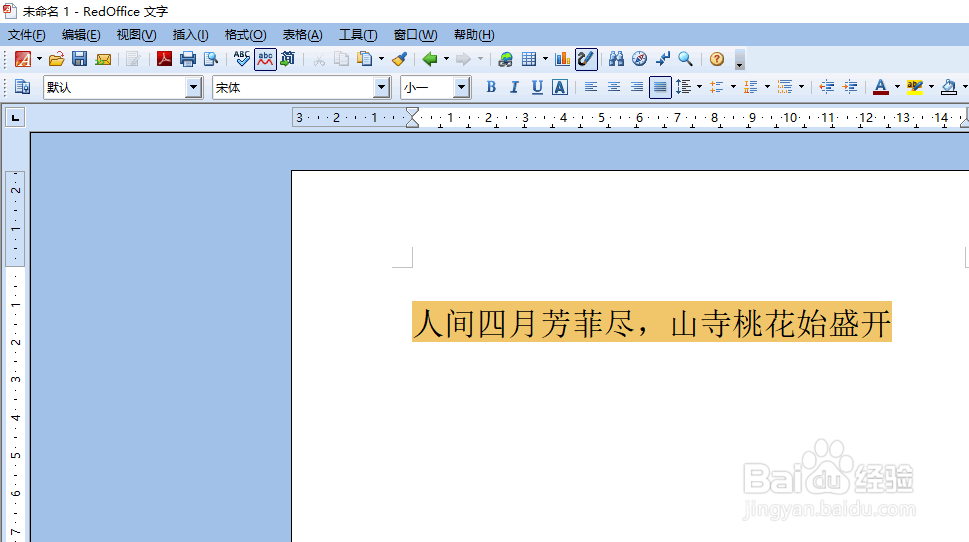969x542 pixels.
Task: Open the 文件(F) menu
Action: point(27,35)
